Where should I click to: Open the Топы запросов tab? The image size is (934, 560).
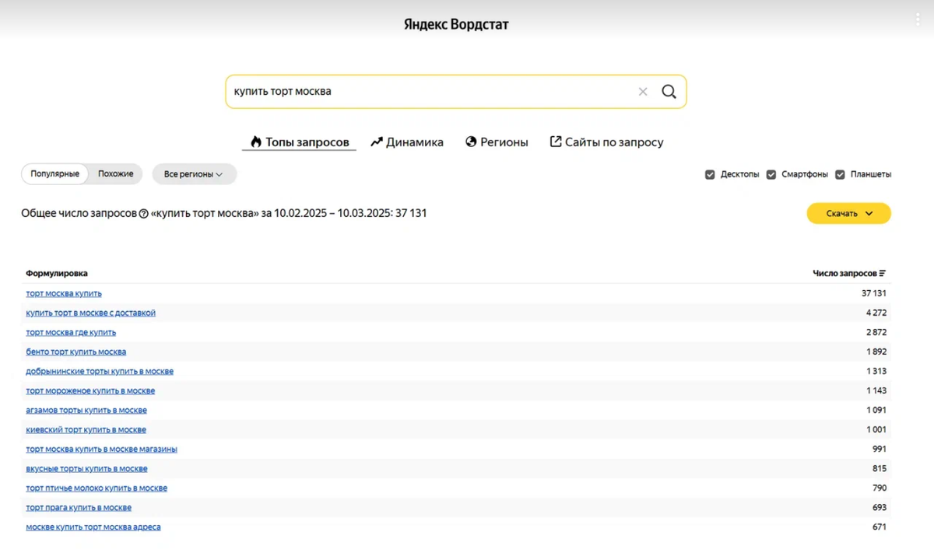(x=300, y=142)
